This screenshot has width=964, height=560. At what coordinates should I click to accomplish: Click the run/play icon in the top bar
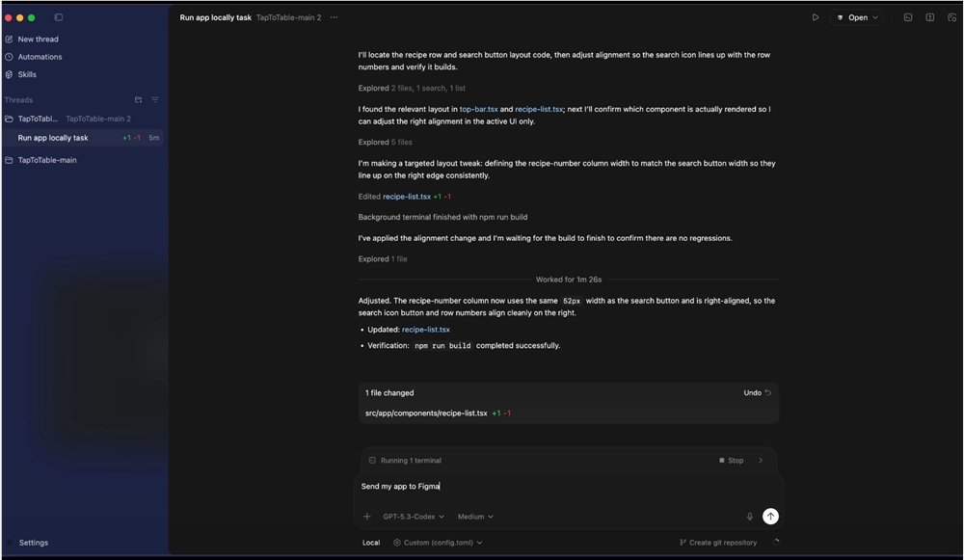(816, 16)
